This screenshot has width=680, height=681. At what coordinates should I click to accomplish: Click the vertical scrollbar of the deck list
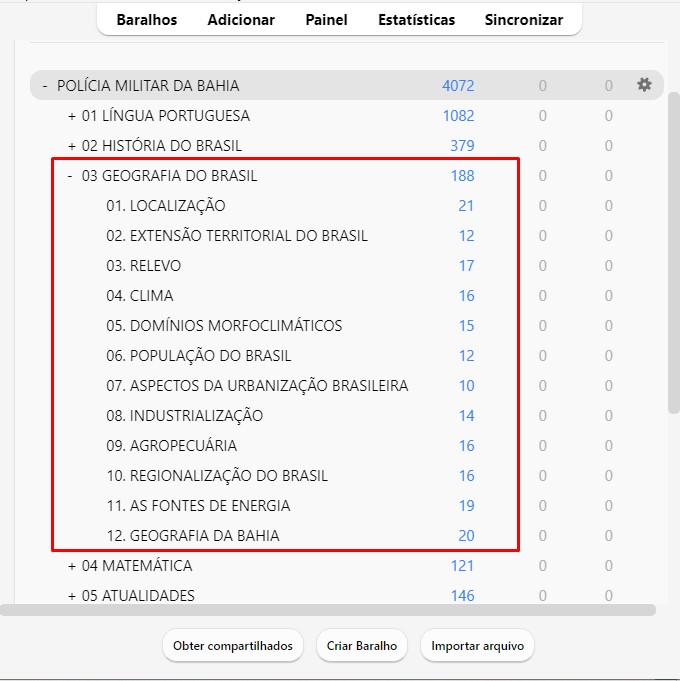coord(673,253)
